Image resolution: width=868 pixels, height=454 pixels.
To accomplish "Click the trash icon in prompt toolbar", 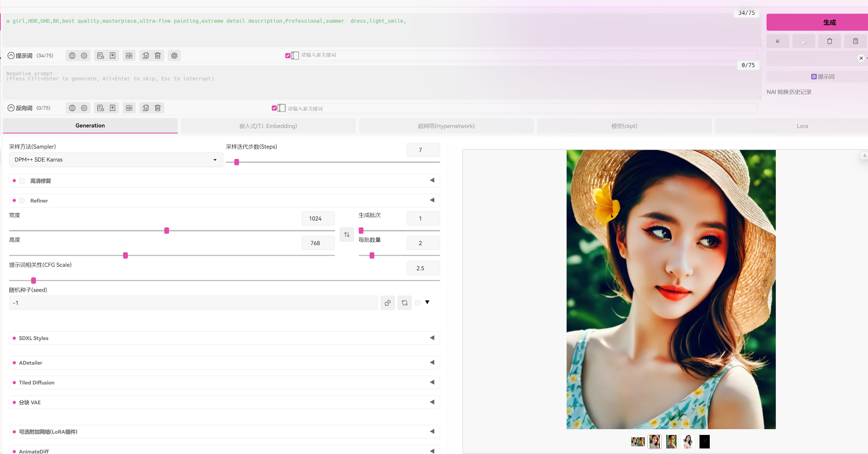I will (x=158, y=56).
